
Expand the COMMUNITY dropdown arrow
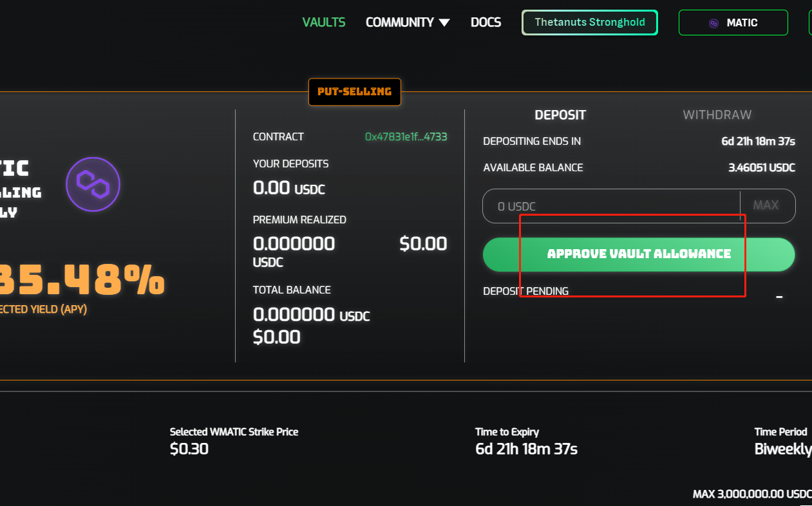(444, 23)
